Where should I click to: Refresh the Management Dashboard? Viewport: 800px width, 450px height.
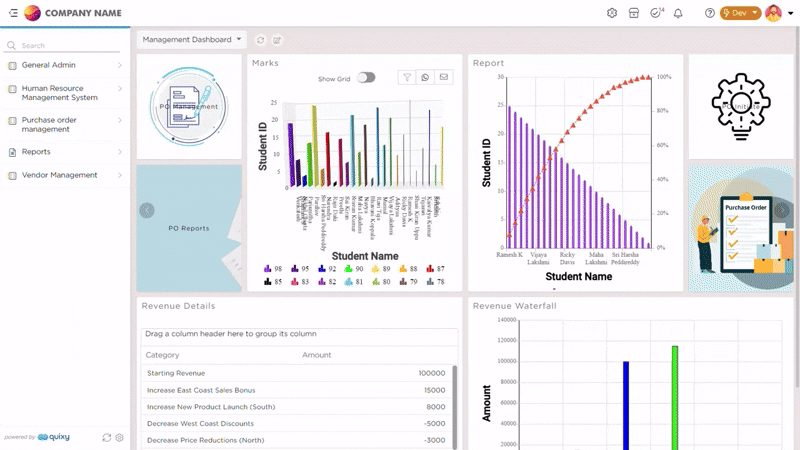(261, 40)
